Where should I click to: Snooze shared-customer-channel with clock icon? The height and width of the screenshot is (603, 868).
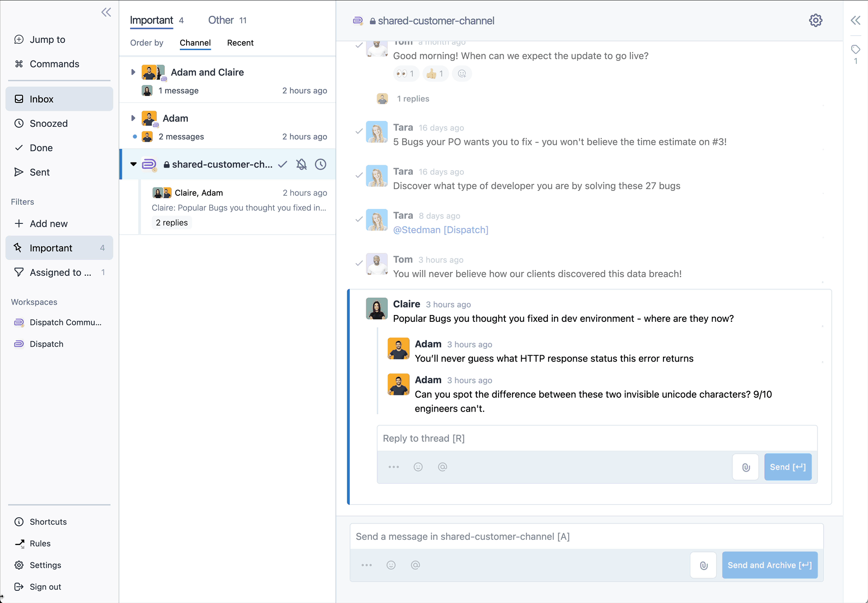pyautogui.click(x=321, y=164)
